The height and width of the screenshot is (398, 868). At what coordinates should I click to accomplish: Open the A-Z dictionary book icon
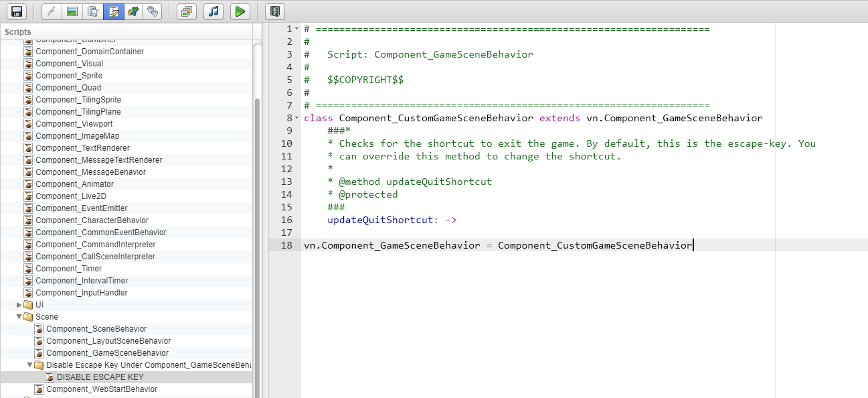pyautogui.click(x=275, y=11)
